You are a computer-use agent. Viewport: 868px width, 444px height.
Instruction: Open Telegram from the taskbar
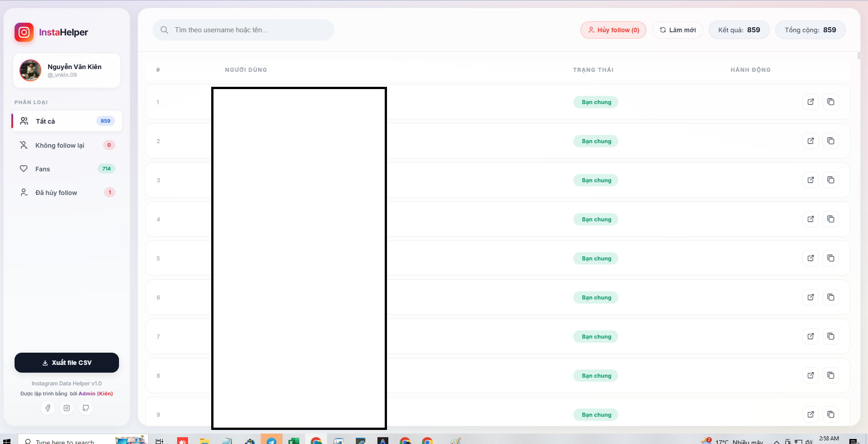pos(272,440)
